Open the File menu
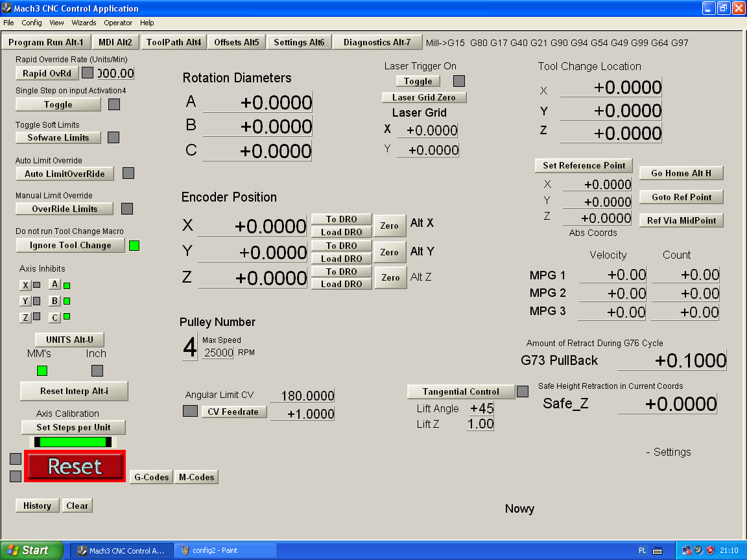The height and width of the screenshot is (560, 747). coord(8,23)
